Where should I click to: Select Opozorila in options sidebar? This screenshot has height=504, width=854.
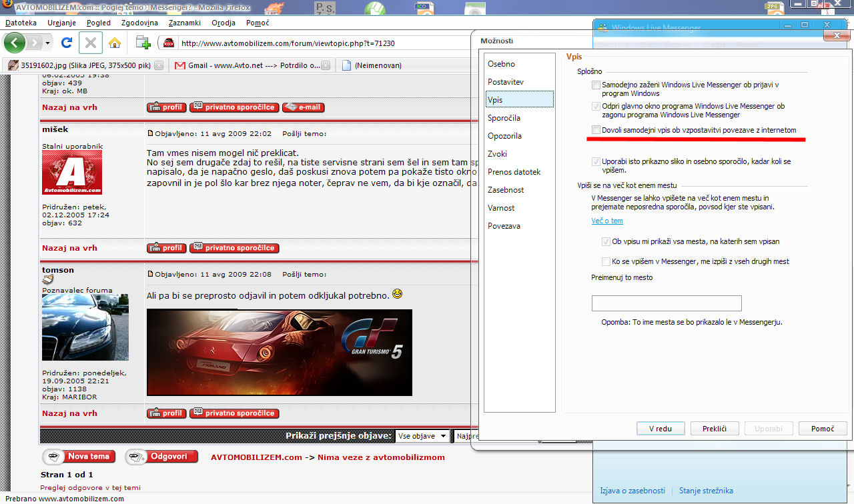(x=519, y=136)
